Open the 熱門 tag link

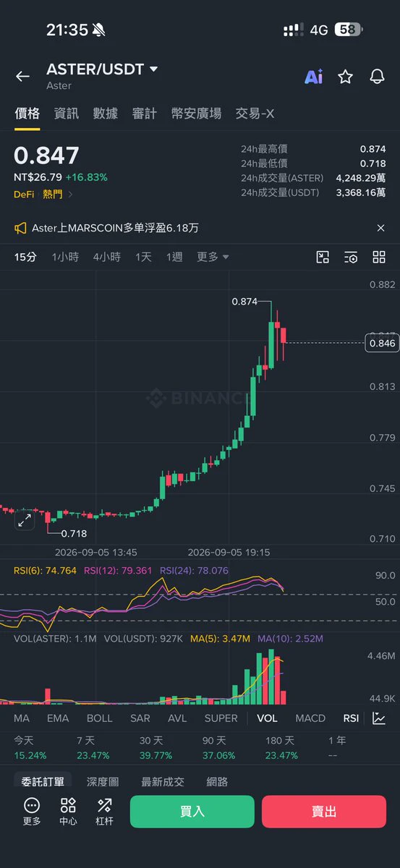(53, 194)
